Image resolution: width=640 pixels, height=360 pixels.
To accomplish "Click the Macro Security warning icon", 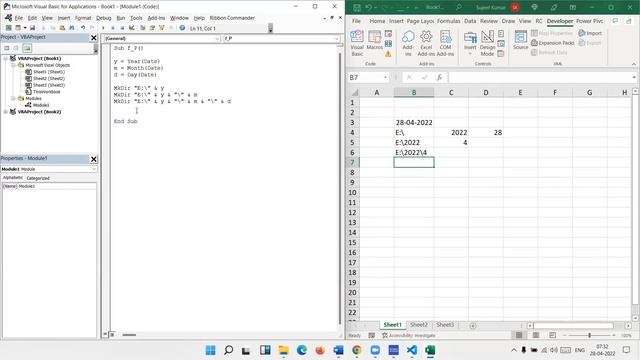I will tap(388, 53).
